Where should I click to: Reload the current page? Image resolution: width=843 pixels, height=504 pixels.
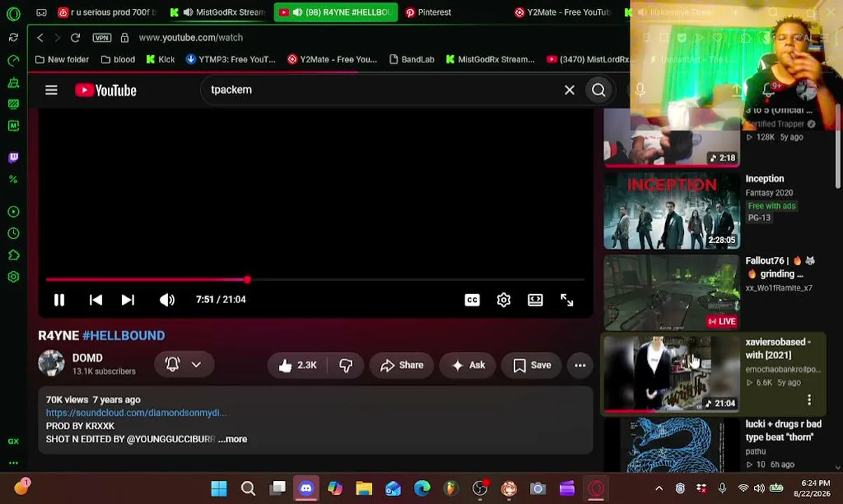(x=75, y=38)
